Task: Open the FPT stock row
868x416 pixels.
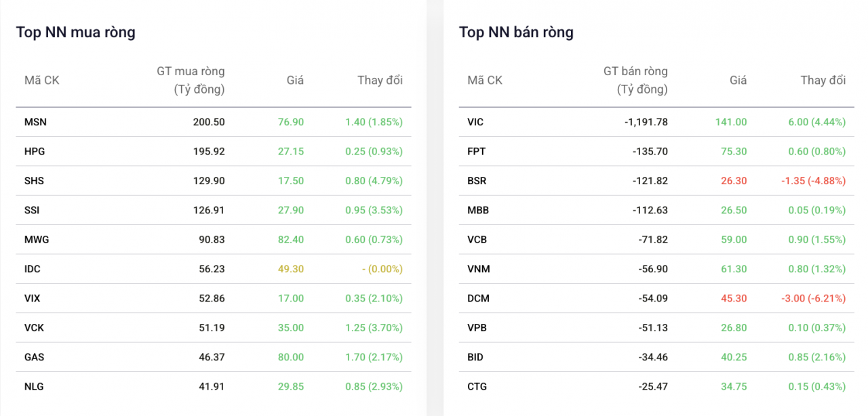Action: click(x=477, y=152)
